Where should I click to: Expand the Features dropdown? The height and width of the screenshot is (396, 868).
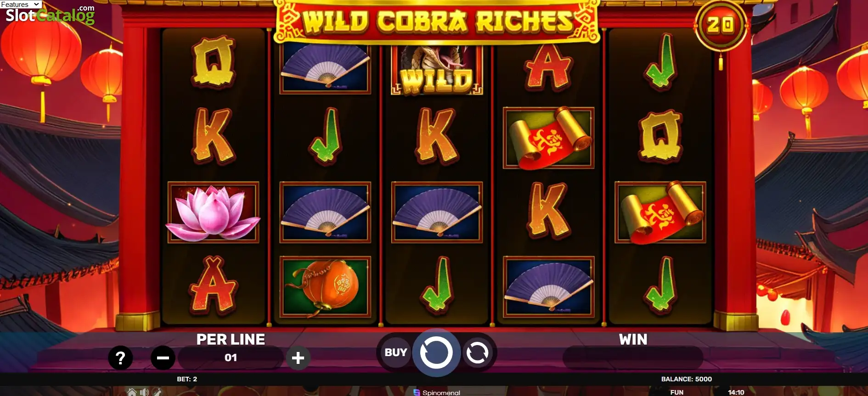coord(21,4)
